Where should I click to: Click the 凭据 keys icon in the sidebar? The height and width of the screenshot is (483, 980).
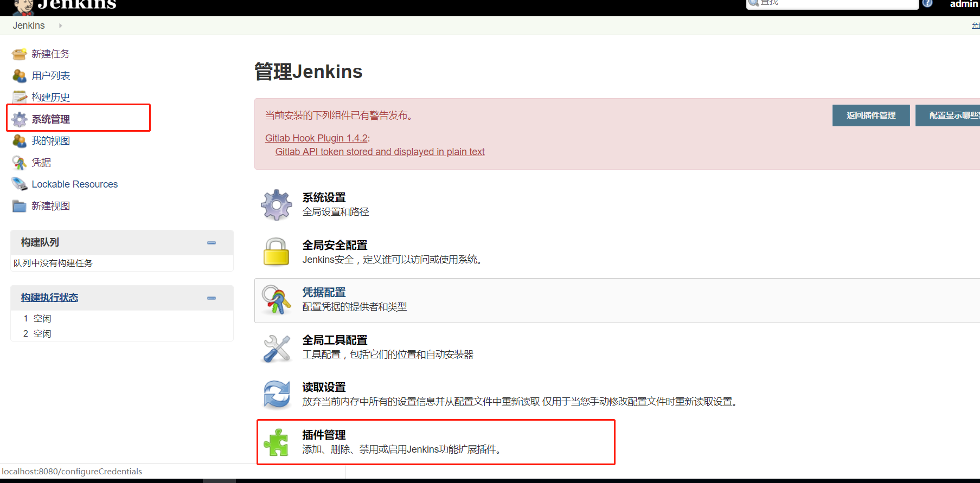(20, 162)
